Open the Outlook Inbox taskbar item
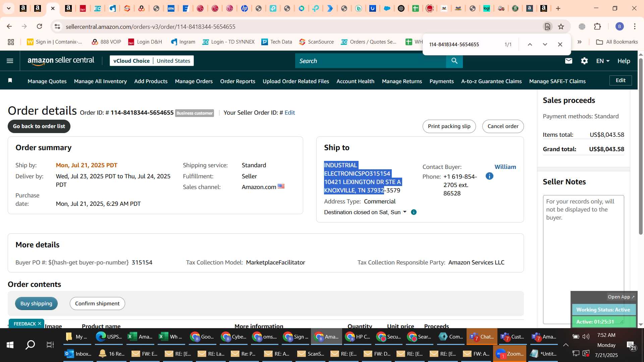This screenshot has width=644, height=362. point(78,354)
